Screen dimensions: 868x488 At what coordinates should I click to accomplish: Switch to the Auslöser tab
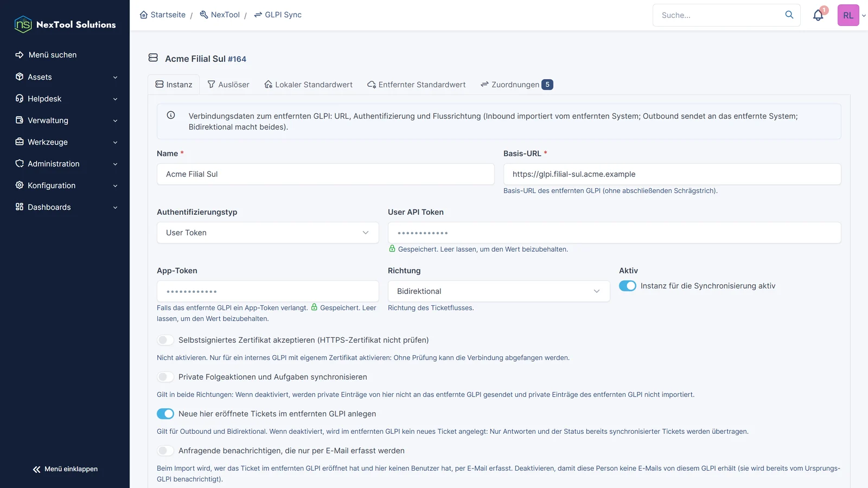point(228,85)
